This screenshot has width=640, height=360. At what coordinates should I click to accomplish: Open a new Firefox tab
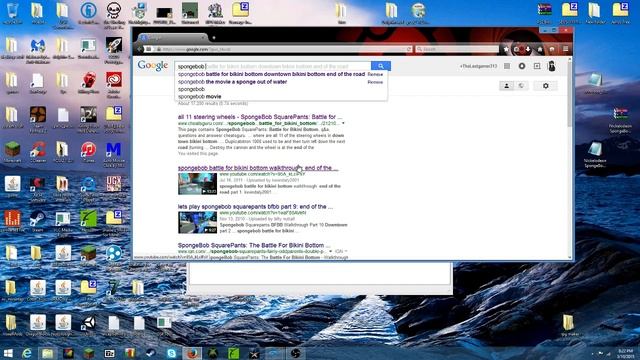tap(213, 38)
